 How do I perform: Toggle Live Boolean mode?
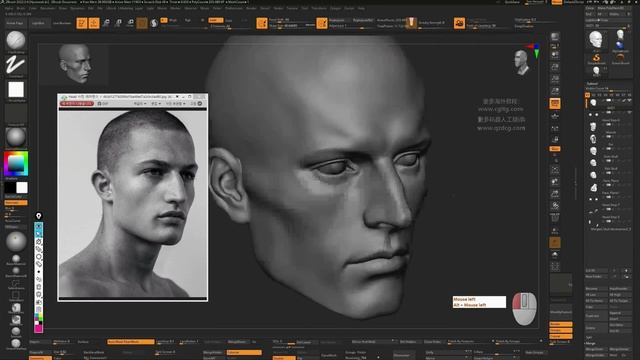[62, 23]
